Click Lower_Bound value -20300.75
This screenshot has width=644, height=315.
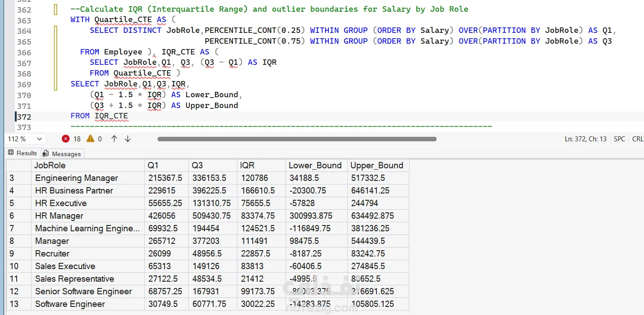(317, 190)
